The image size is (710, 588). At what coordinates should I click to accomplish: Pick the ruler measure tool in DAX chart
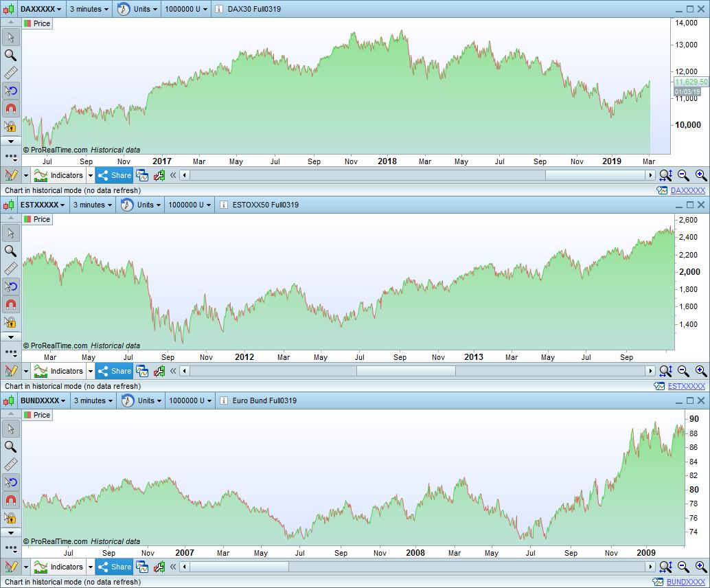[11, 73]
